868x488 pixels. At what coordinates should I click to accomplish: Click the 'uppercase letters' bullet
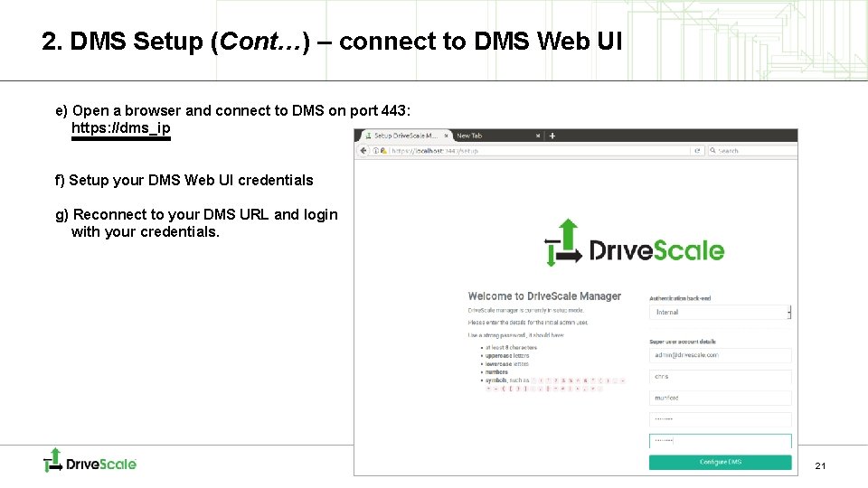click(507, 356)
